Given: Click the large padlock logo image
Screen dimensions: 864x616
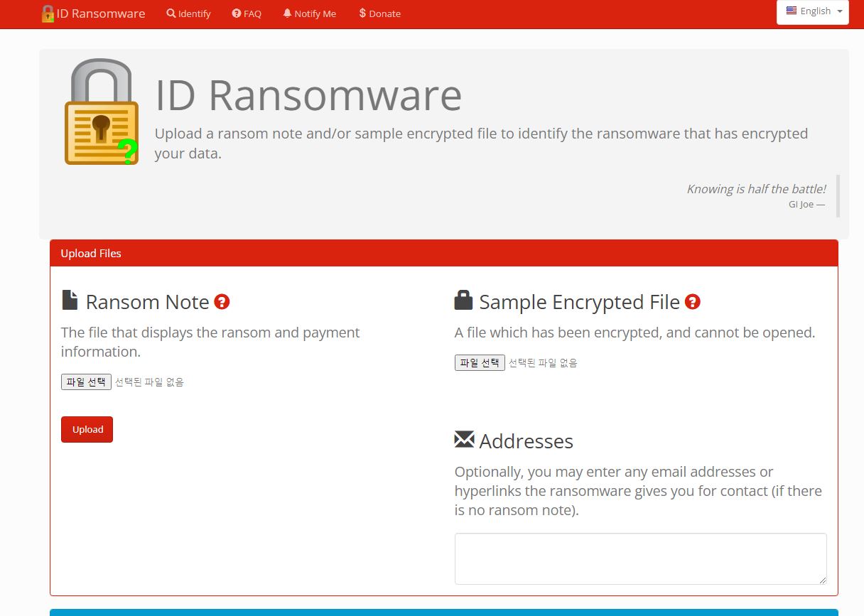Looking at the screenshot, I should tap(102, 112).
